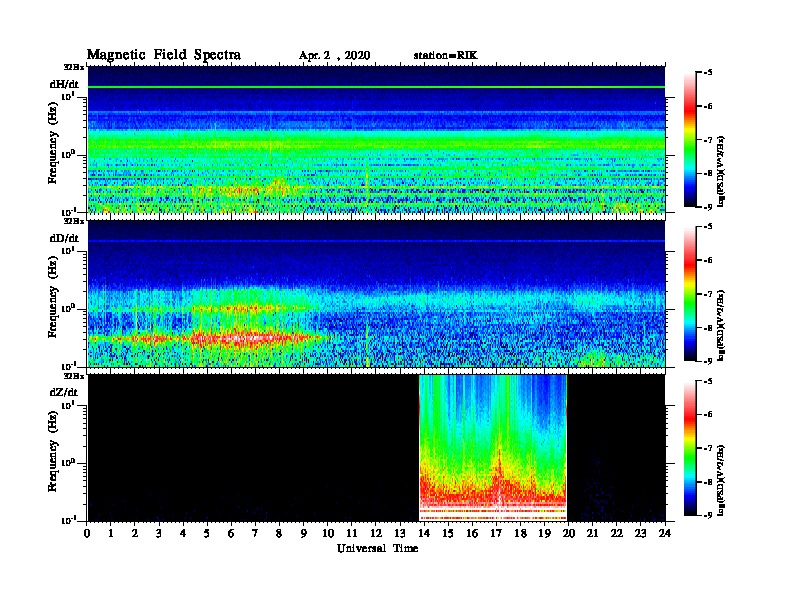The width and height of the screenshot is (792, 612).
Task: Click the "0" hour tick on time axis
Action: click(87, 534)
